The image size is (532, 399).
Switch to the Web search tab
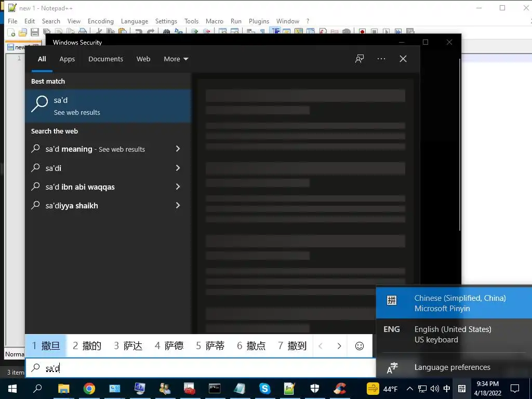tap(143, 59)
